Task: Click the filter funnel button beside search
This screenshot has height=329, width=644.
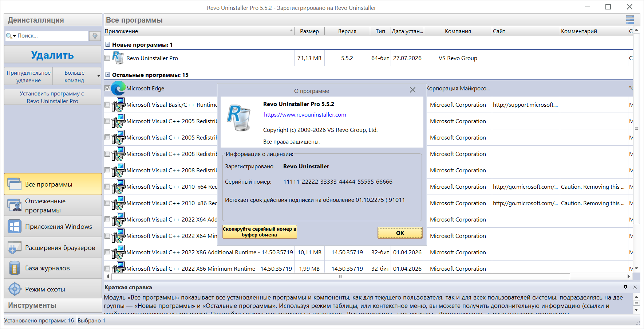Action: pyautogui.click(x=95, y=36)
